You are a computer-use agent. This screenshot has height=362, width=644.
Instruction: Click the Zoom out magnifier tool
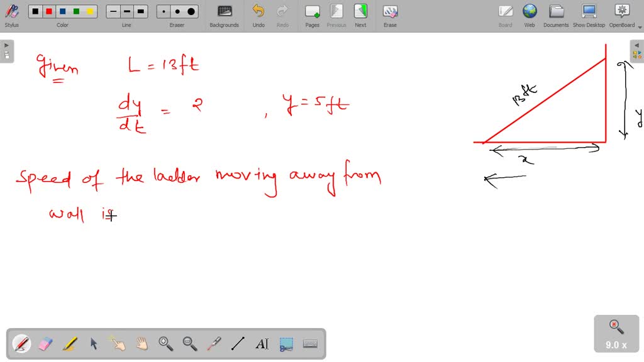190,344
